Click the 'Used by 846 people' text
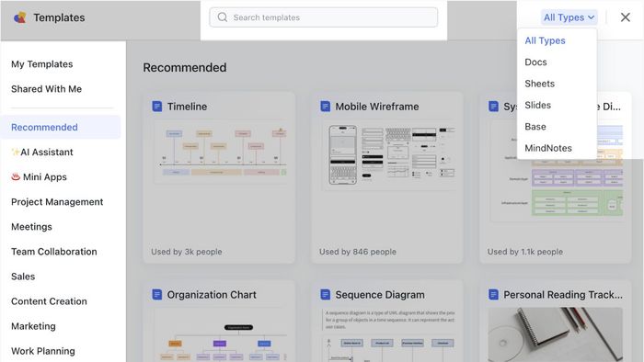This screenshot has height=362, width=644. coord(358,252)
